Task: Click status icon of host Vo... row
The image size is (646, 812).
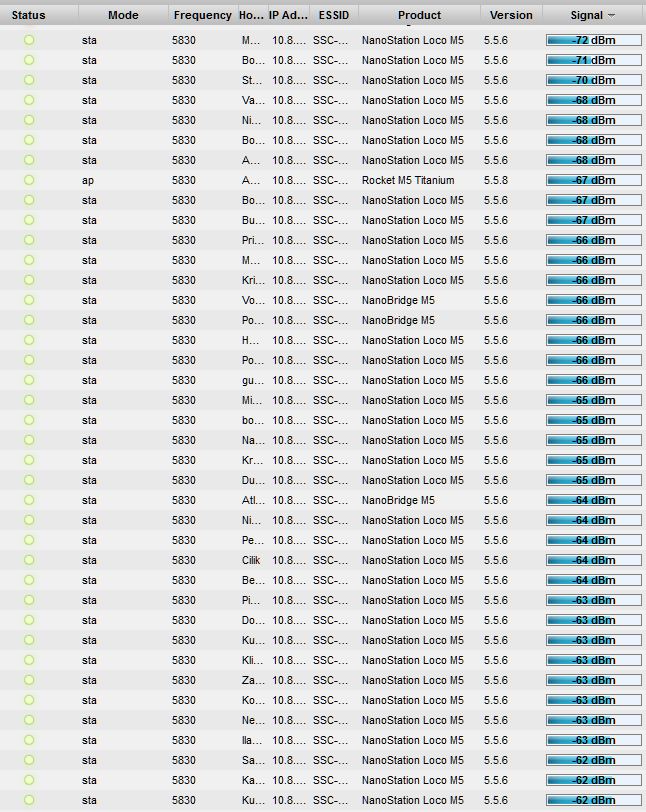Action: (29, 300)
